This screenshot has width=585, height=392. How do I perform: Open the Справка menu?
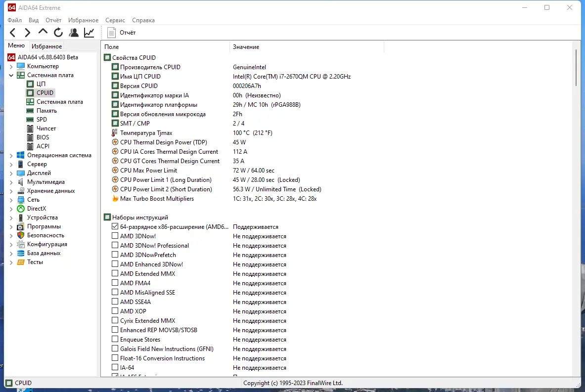143,20
